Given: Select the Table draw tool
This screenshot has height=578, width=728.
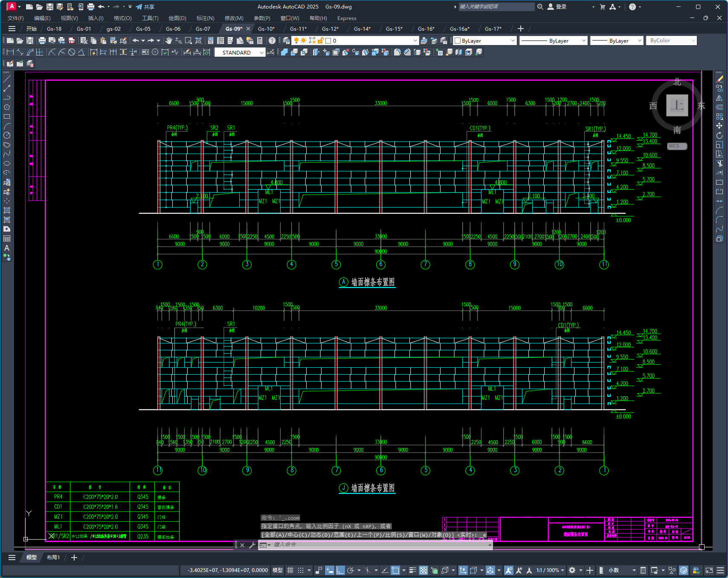Looking at the screenshot, I should tap(7, 238).
